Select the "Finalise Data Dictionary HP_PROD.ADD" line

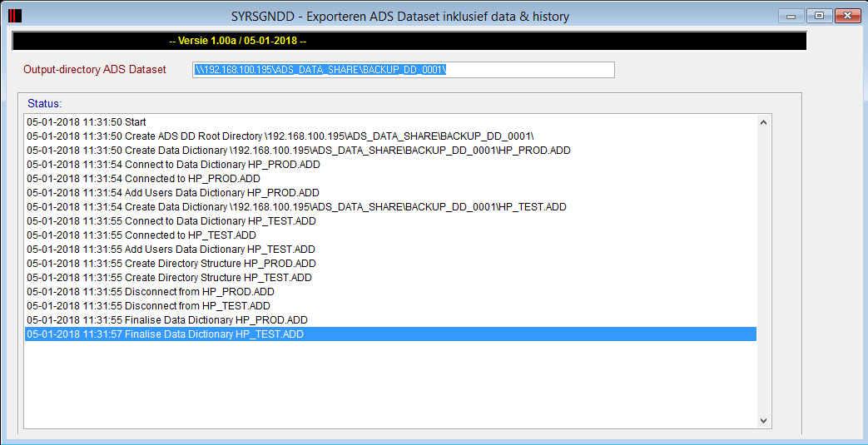(x=391, y=320)
